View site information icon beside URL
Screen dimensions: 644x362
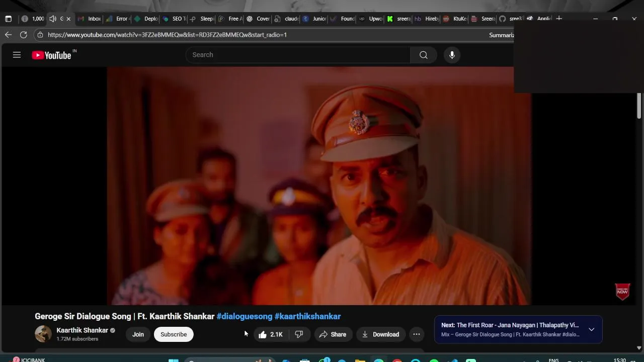pos(40,35)
